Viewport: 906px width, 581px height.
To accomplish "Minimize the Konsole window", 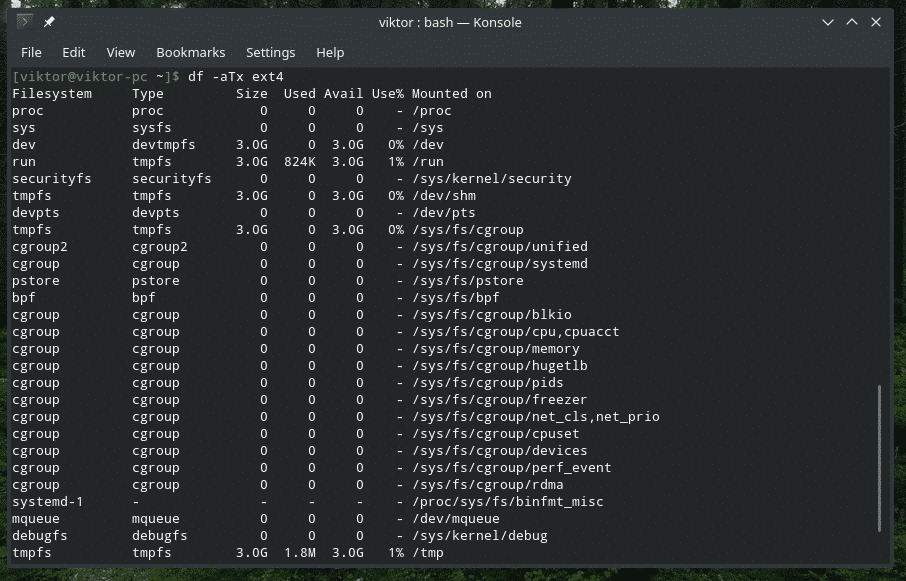I will pos(825,22).
